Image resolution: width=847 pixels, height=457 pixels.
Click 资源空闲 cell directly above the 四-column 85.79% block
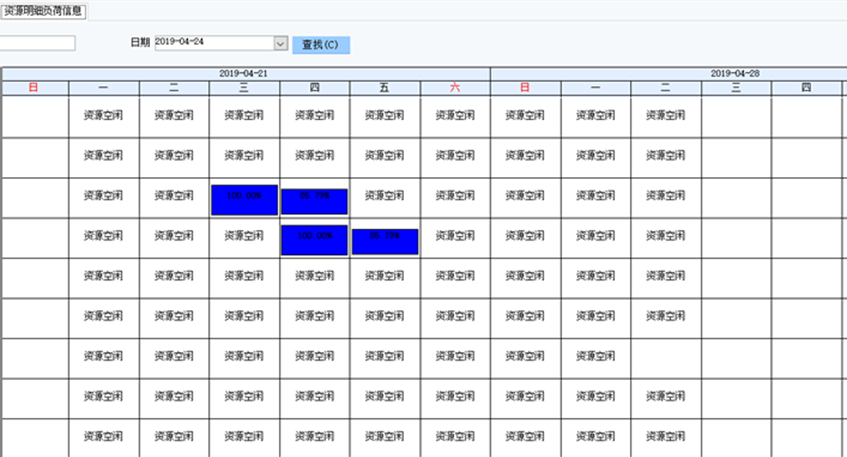click(314, 156)
